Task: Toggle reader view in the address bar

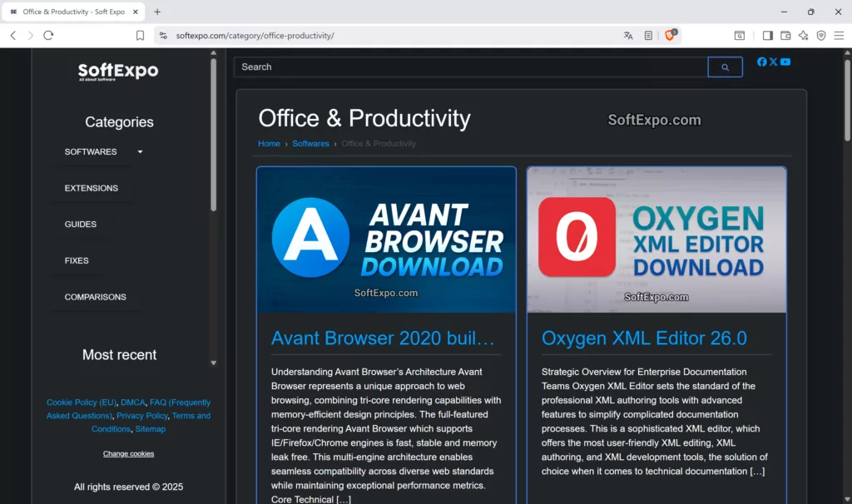Action: 648,36
